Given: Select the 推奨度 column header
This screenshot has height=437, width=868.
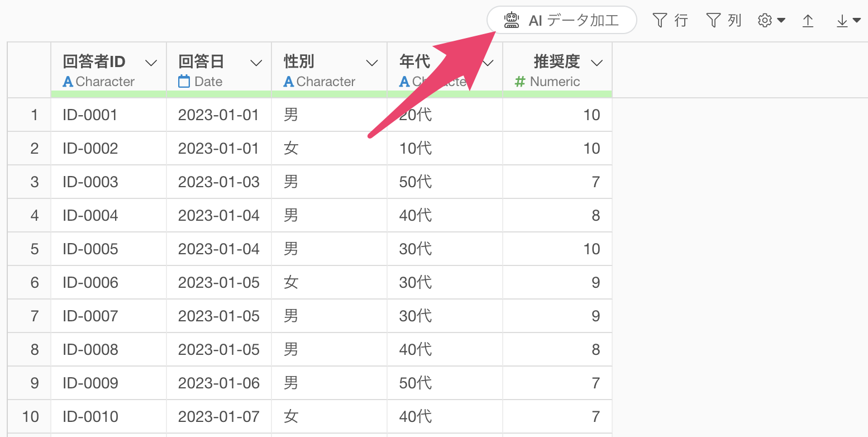Looking at the screenshot, I should pos(556,61).
